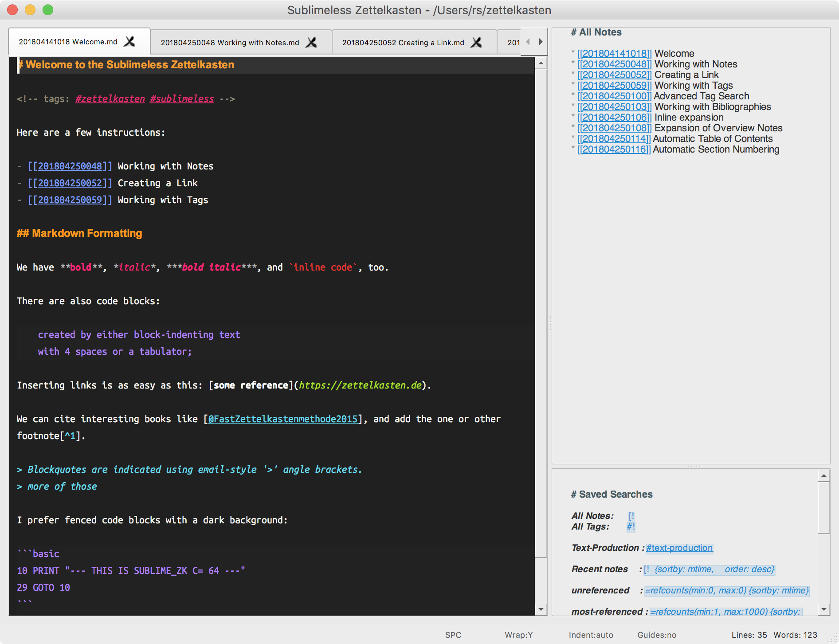Close the Working with Notes.md tab
This screenshot has width=839, height=644.
click(x=312, y=43)
